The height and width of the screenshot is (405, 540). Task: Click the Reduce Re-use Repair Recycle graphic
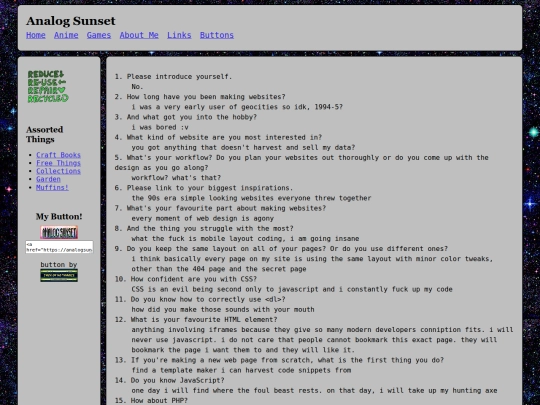coord(48,86)
